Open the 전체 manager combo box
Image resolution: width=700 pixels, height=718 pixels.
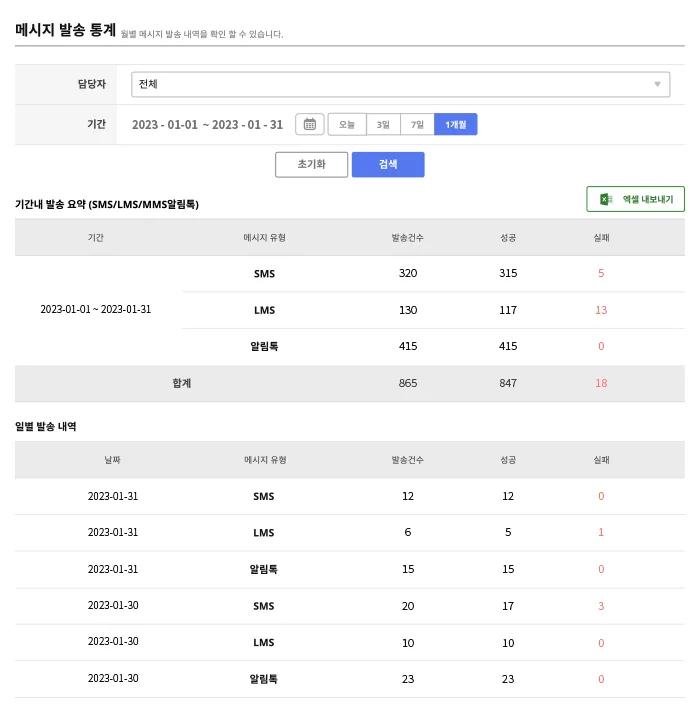(400, 85)
